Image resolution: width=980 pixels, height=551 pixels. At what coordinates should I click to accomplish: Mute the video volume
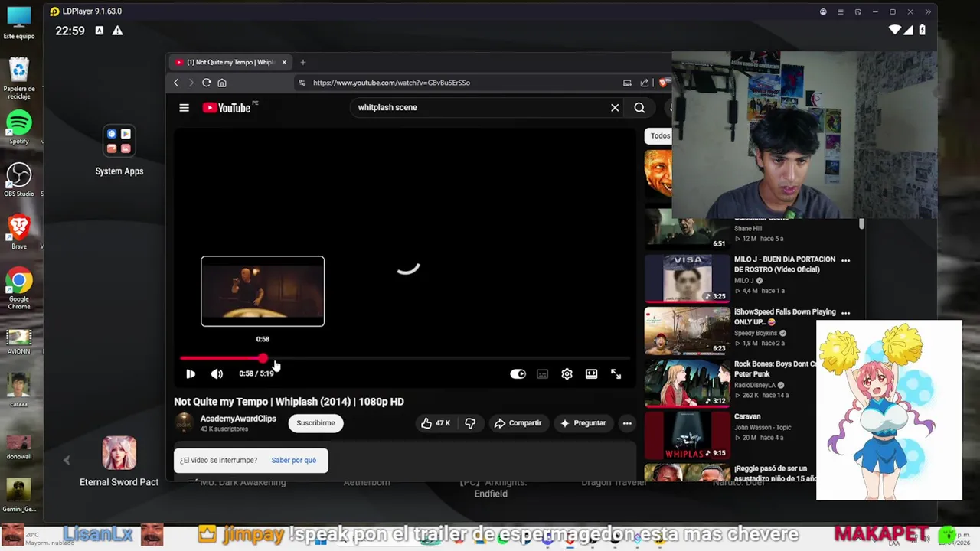pyautogui.click(x=217, y=373)
